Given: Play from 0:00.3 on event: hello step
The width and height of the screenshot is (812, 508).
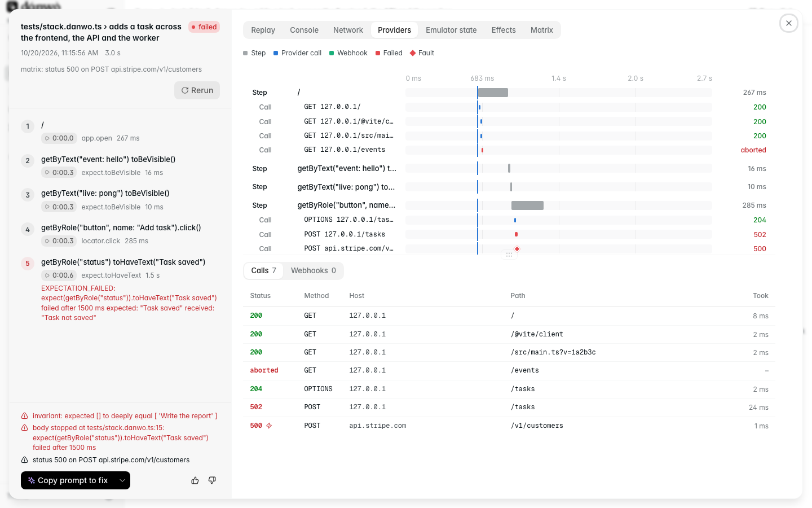Looking at the screenshot, I should (59, 173).
